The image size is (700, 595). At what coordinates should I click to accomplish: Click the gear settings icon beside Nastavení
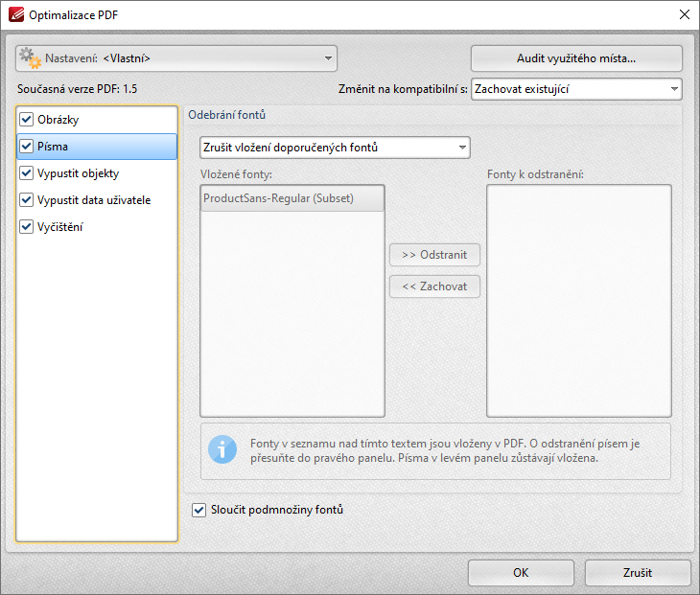tap(31, 58)
